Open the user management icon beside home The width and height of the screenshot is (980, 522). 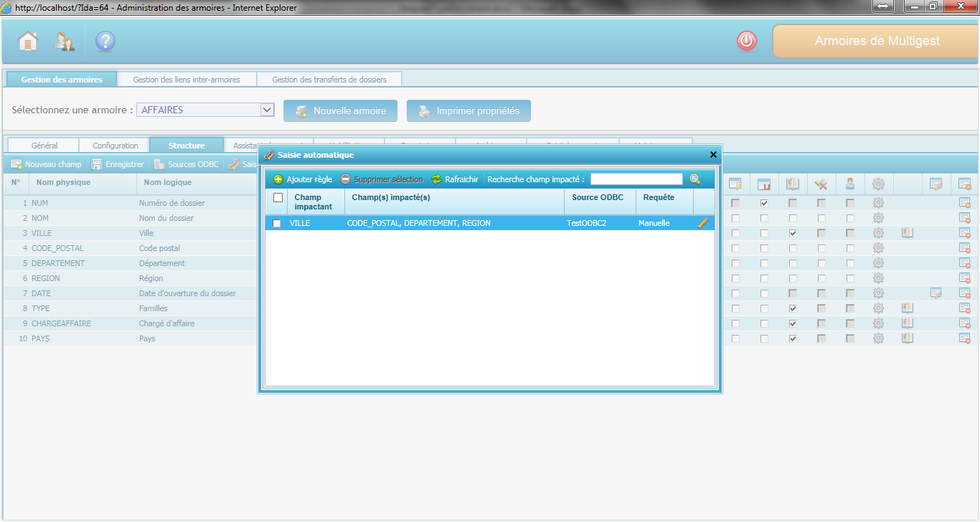click(64, 42)
